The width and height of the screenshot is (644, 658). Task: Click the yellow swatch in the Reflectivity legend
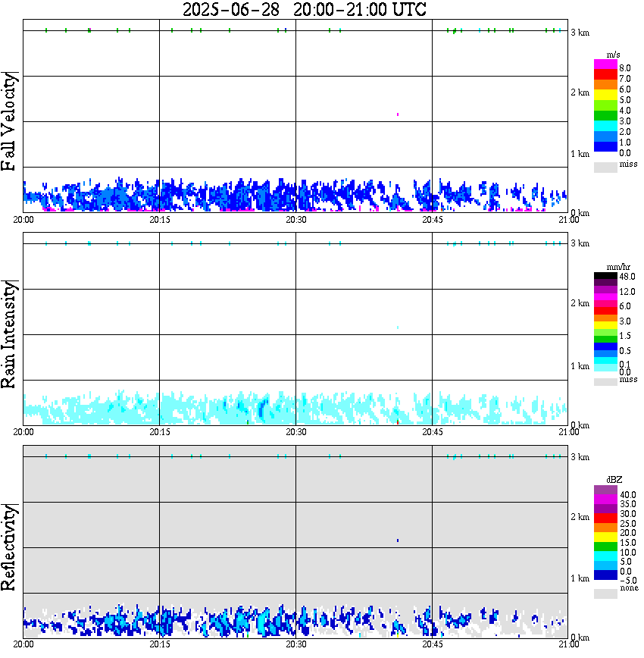pyautogui.click(x=605, y=537)
